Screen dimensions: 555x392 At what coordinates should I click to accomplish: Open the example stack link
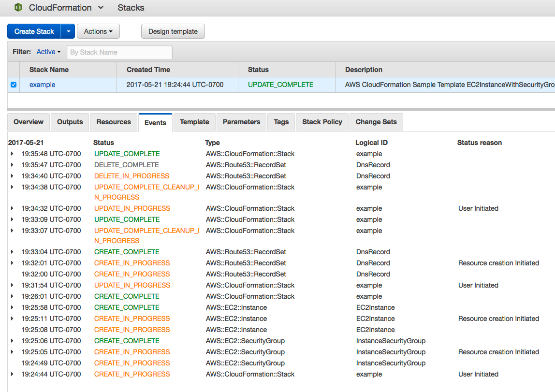point(42,85)
